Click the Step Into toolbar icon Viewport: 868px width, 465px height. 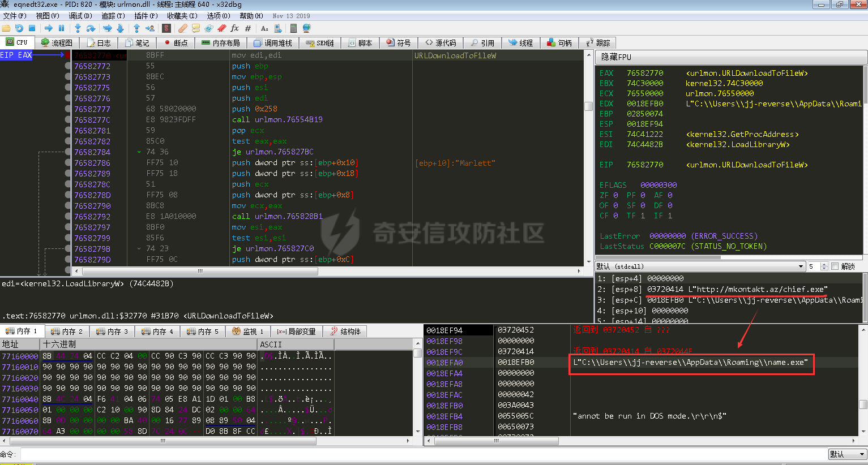(x=78, y=28)
